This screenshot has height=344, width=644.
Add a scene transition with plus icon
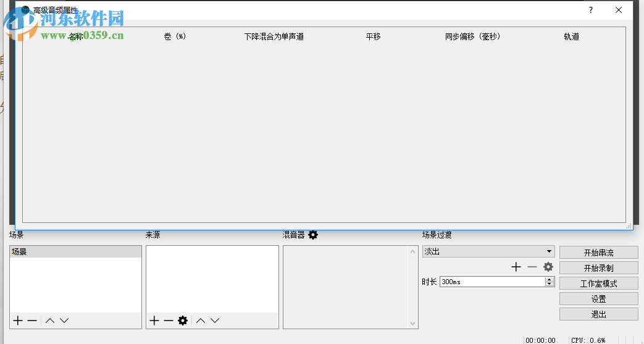click(x=516, y=267)
